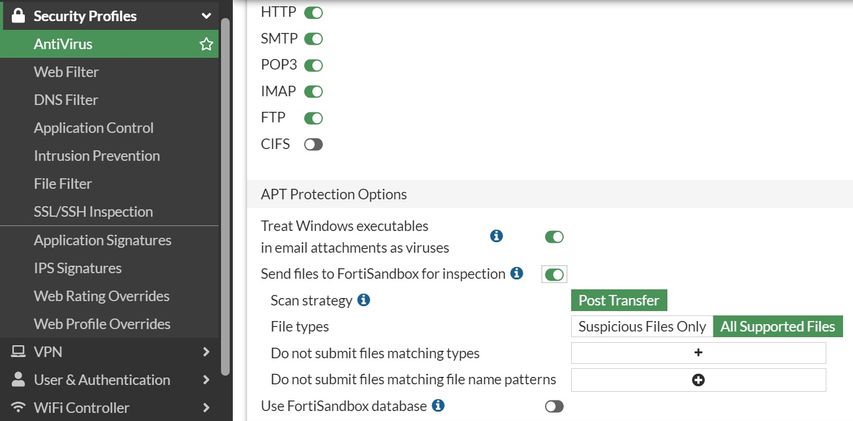This screenshot has height=421, width=853.
Task: Click info icon beside Use FortiSandbox database
Action: point(438,406)
